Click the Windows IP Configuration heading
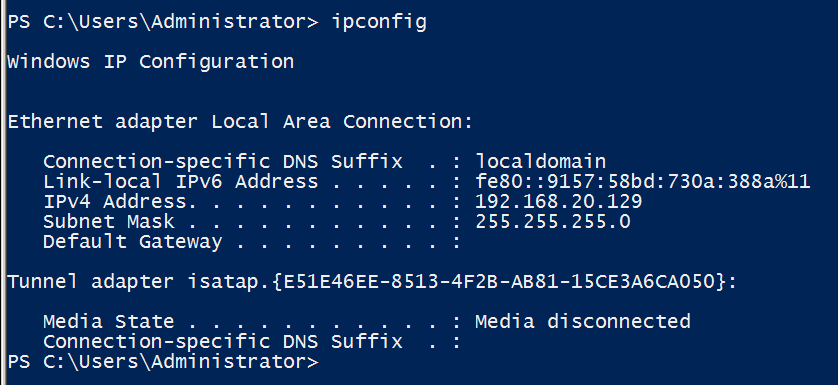Screen dimensions: 838x385 (150, 62)
